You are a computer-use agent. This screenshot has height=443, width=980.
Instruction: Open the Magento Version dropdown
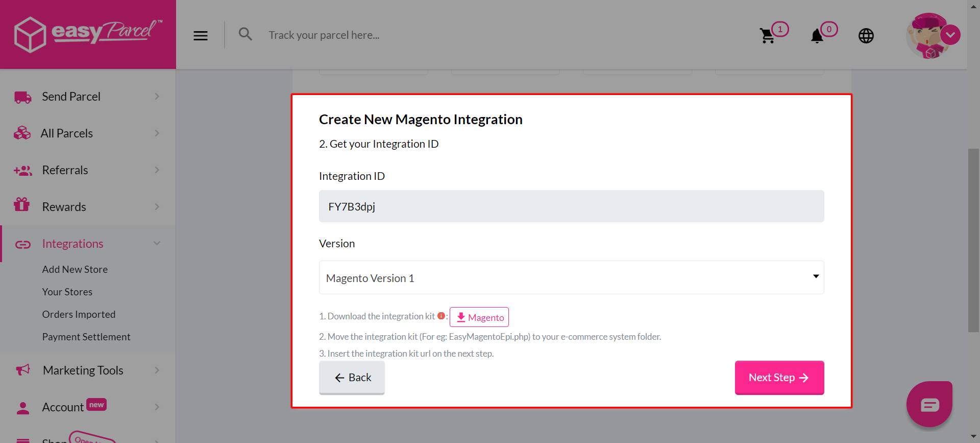[571, 277]
